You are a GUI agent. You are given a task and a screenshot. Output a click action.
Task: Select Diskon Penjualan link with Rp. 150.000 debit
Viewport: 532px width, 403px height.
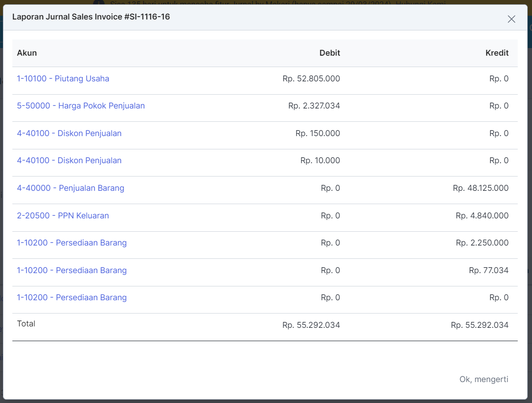pyautogui.click(x=69, y=133)
